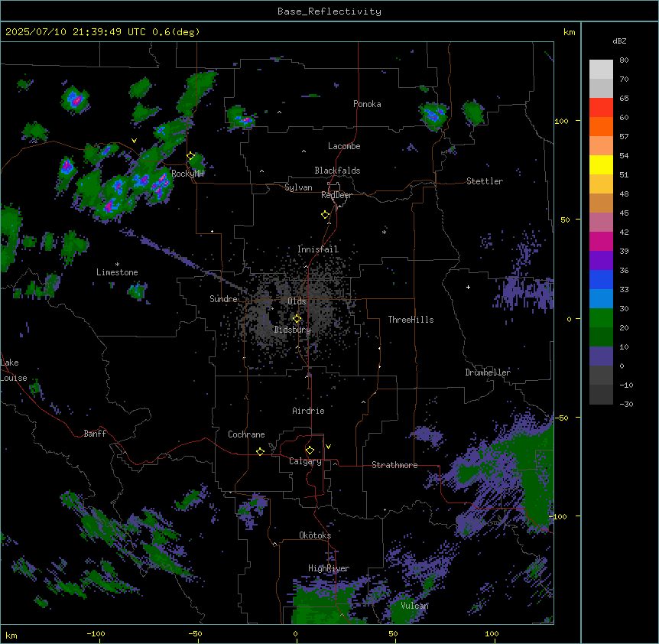This screenshot has height=644, width=659.
Task: Select the slate purple 0 dBZ legend band
Action: pos(601,356)
